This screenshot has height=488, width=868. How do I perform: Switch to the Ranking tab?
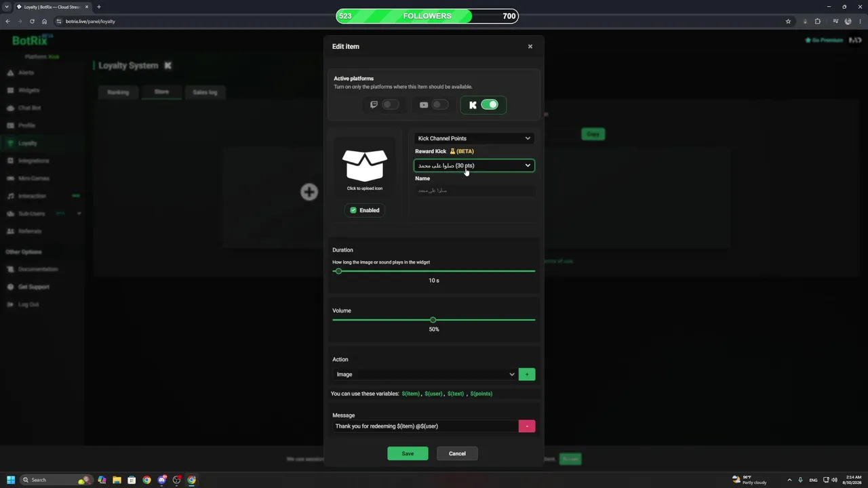[x=118, y=92]
